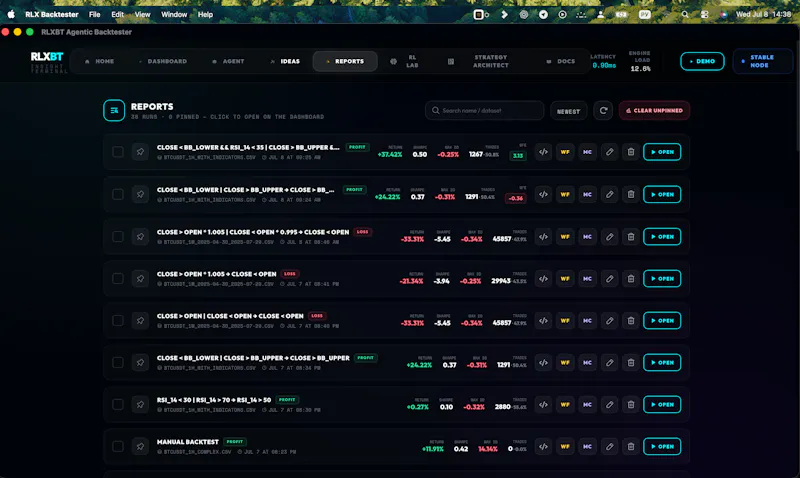Run WF on the +37.42% return report

(x=565, y=152)
